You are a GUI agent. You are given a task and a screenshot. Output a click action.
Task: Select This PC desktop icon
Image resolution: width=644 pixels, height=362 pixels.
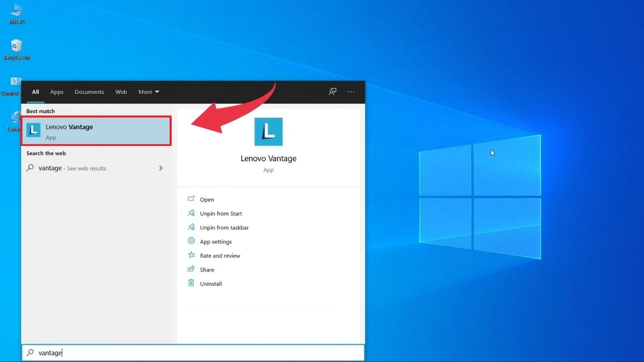tap(17, 14)
